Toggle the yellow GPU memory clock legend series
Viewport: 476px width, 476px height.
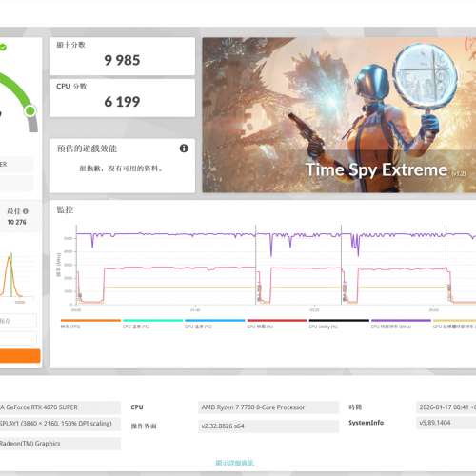tap(454, 324)
